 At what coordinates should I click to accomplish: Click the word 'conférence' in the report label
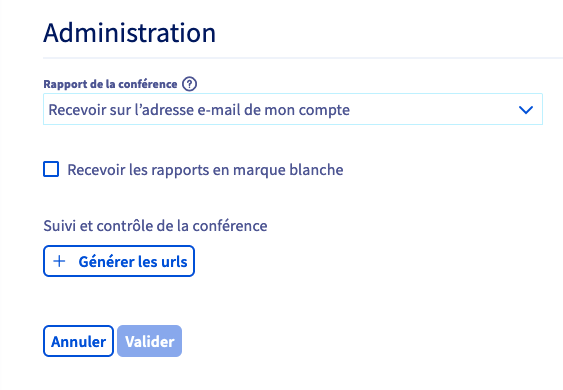tap(148, 84)
